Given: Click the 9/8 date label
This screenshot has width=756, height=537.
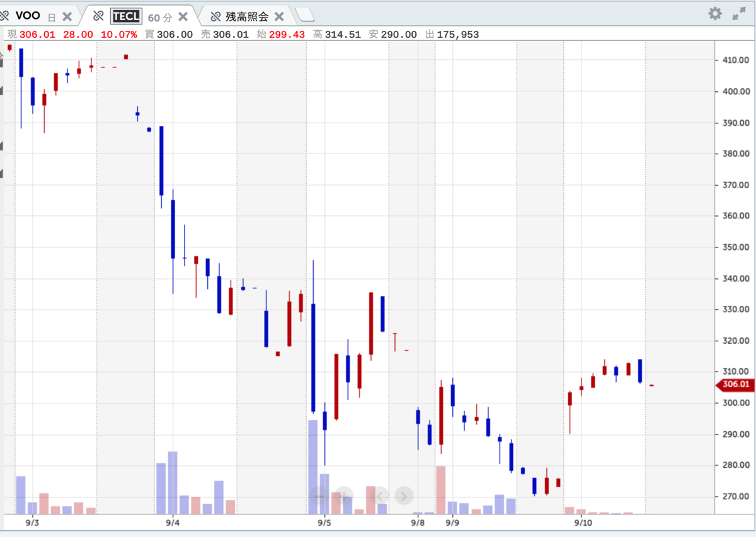Looking at the screenshot, I should point(418,523).
